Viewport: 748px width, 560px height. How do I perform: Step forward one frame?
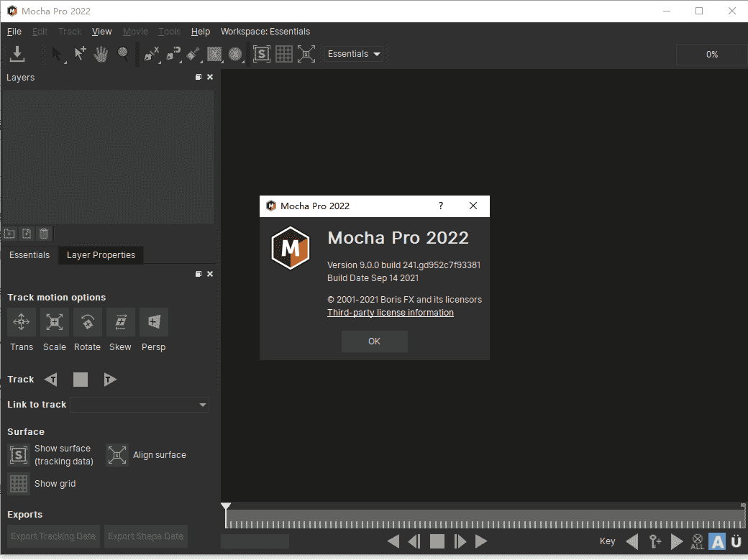[x=460, y=541]
